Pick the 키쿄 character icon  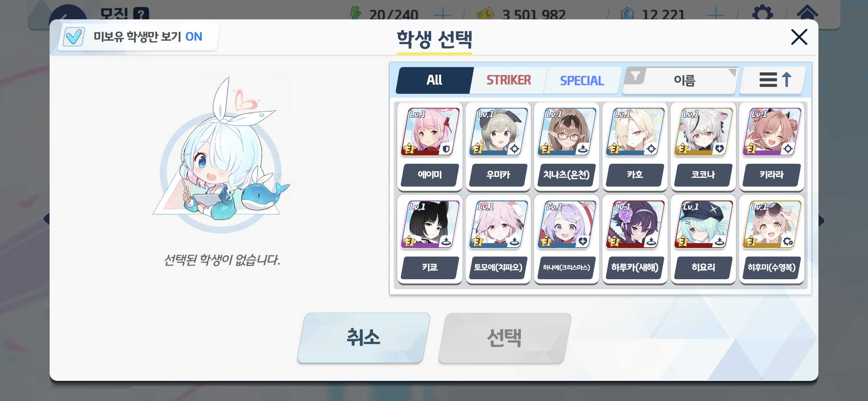(430, 225)
